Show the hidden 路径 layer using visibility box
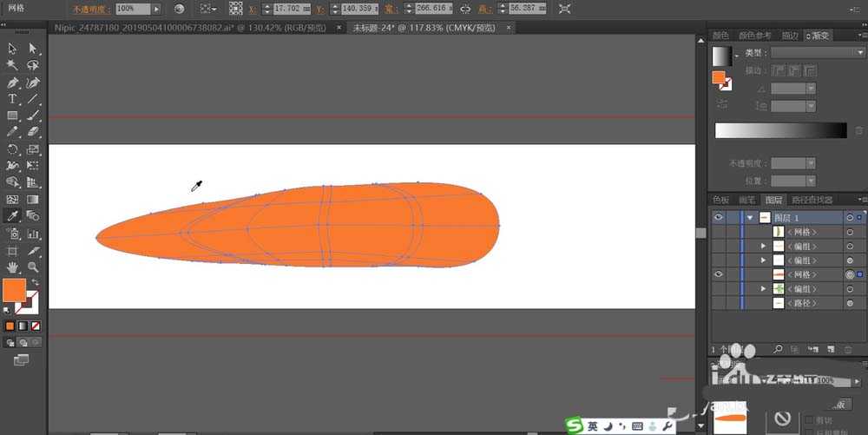 coord(719,303)
